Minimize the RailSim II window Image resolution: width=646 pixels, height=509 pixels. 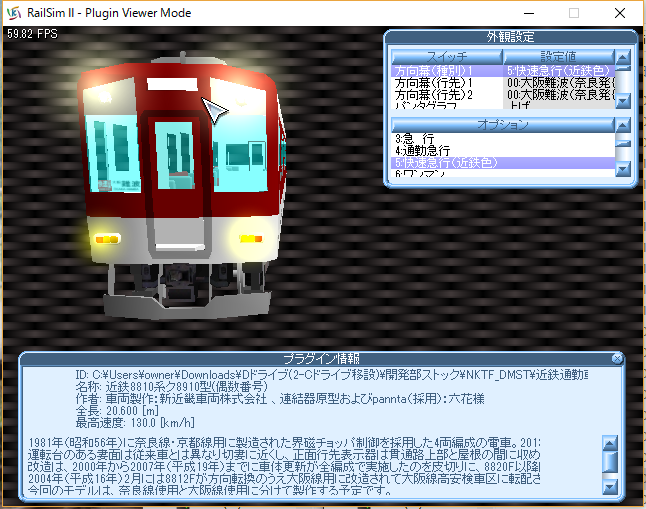pos(529,13)
